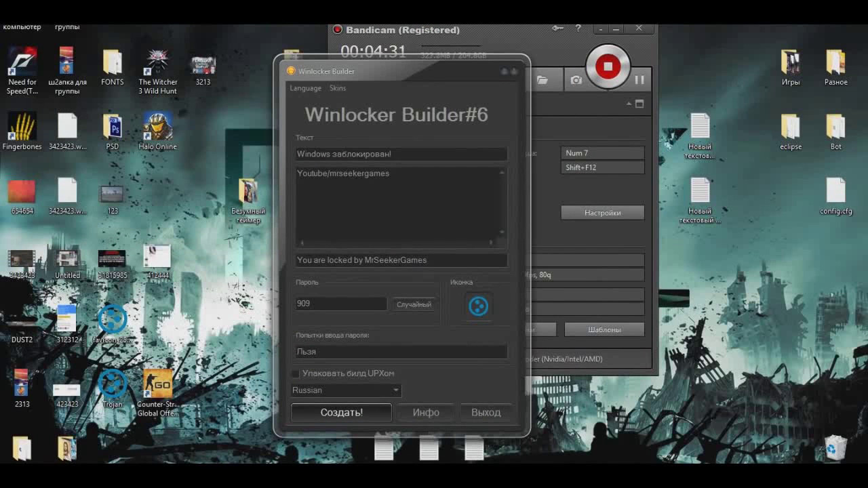Click the Bandicam stop recording button
868x488 pixels.
tap(608, 66)
